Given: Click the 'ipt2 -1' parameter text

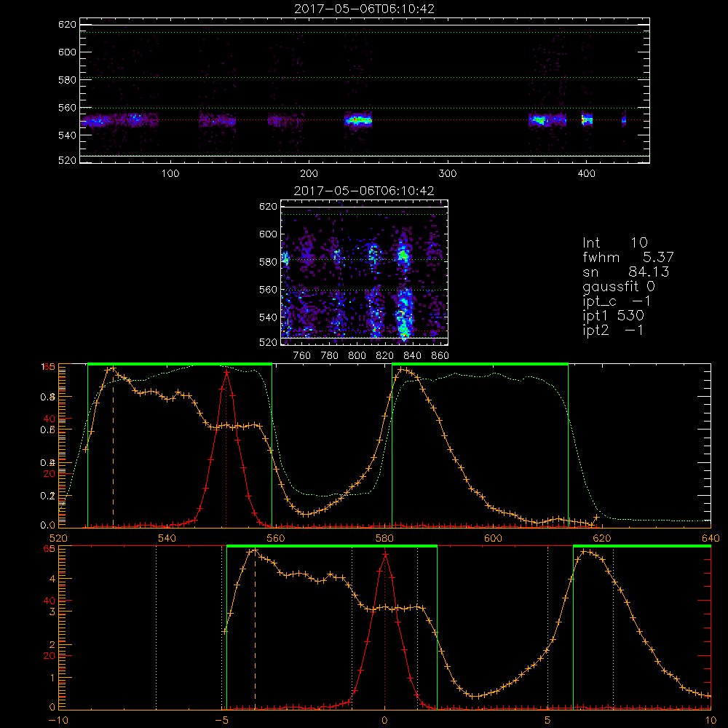Looking at the screenshot, I should (613, 330).
